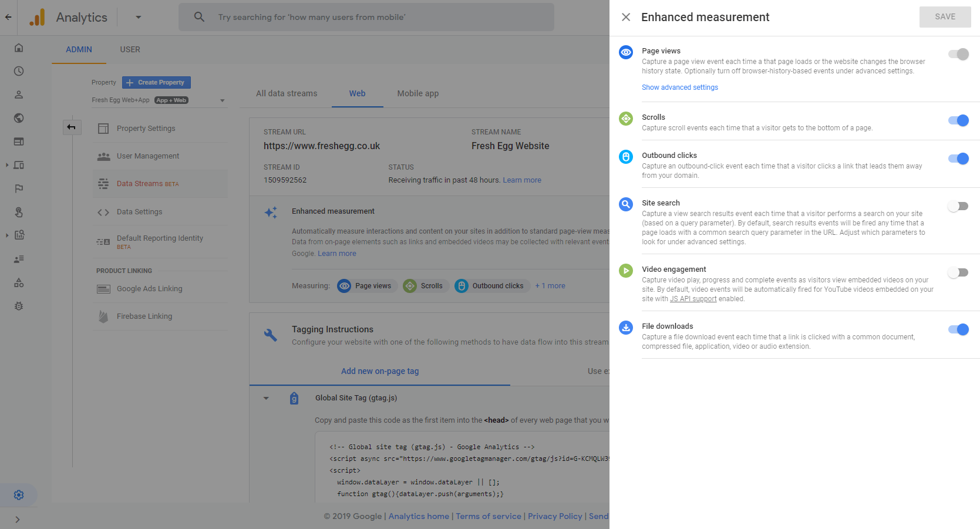Screen dimensions: 980x529
Task: Click the Video engagement play icon
Action: (626, 271)
